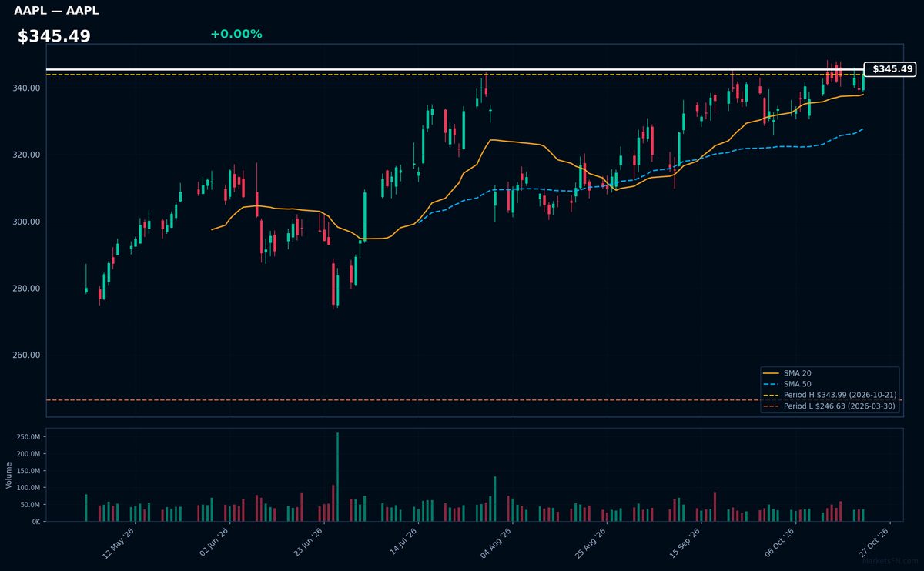
Task: Click the 15 Sep '26 date label
Action: (x=685, y=543)
